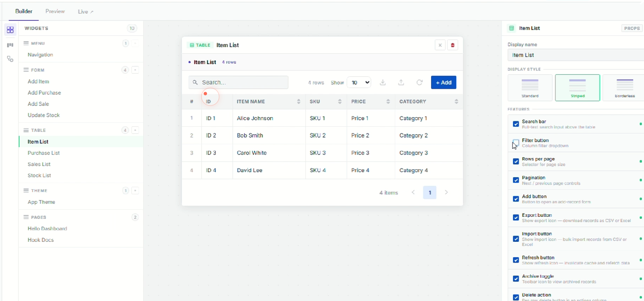Open the Live tab link

point(86,12)
